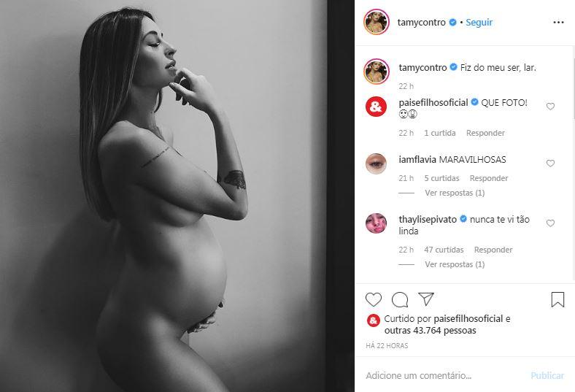Click Responder on paisefilhosoficial comment
575x392 pixels.
click(x=485, y=133)
